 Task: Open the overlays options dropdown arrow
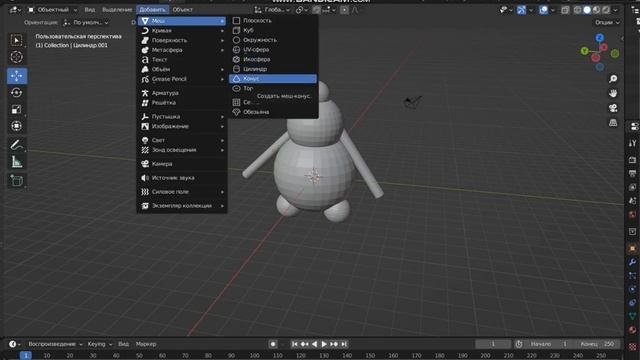[x=553, y=10]
